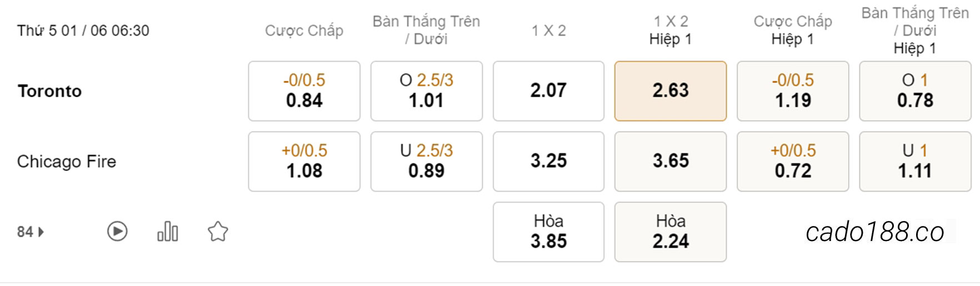Pick first-half Under 1 at 1.11
Image resolution: width=980 pixels, height=286 pixels.
[x=915, y=162]
